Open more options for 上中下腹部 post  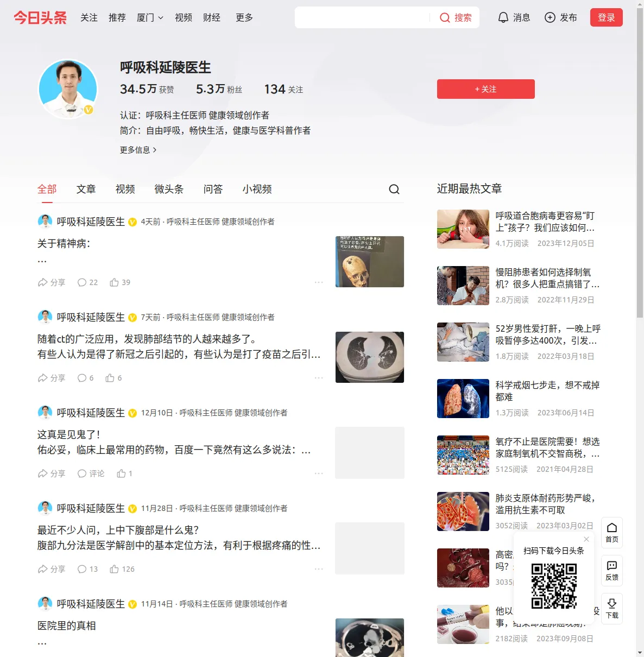(319, 569)
